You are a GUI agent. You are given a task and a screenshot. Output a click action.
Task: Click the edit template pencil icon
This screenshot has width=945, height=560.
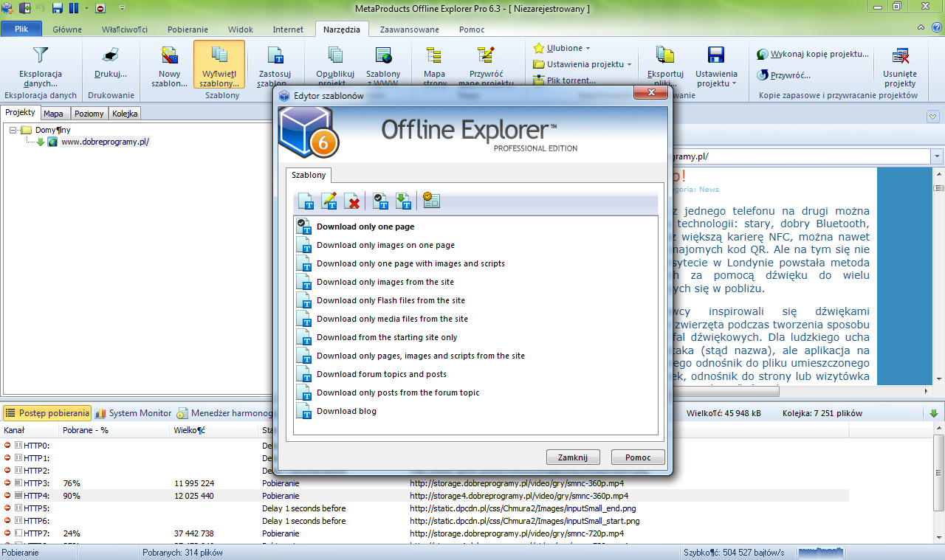(329, 201)
